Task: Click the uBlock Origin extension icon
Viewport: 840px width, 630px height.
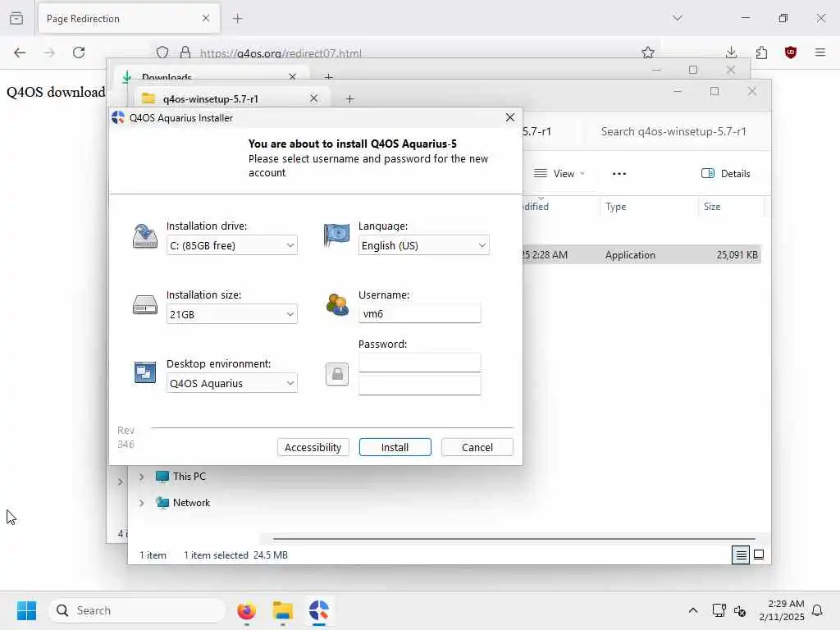Action: pyautogui.click(x=791, y=52)
